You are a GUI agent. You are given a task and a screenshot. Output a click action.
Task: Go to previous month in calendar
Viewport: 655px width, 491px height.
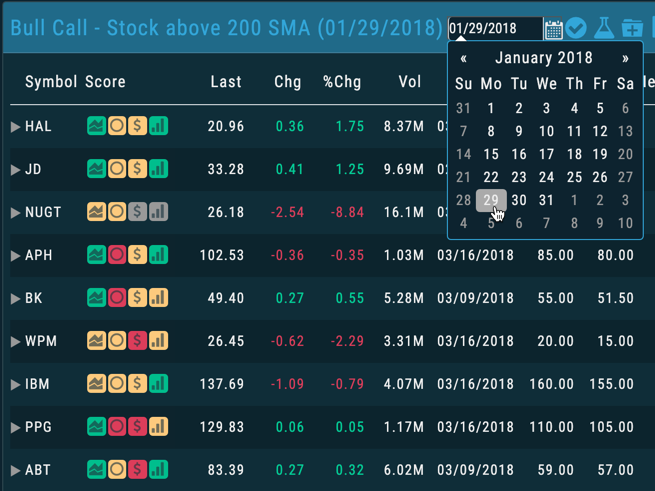463,58
